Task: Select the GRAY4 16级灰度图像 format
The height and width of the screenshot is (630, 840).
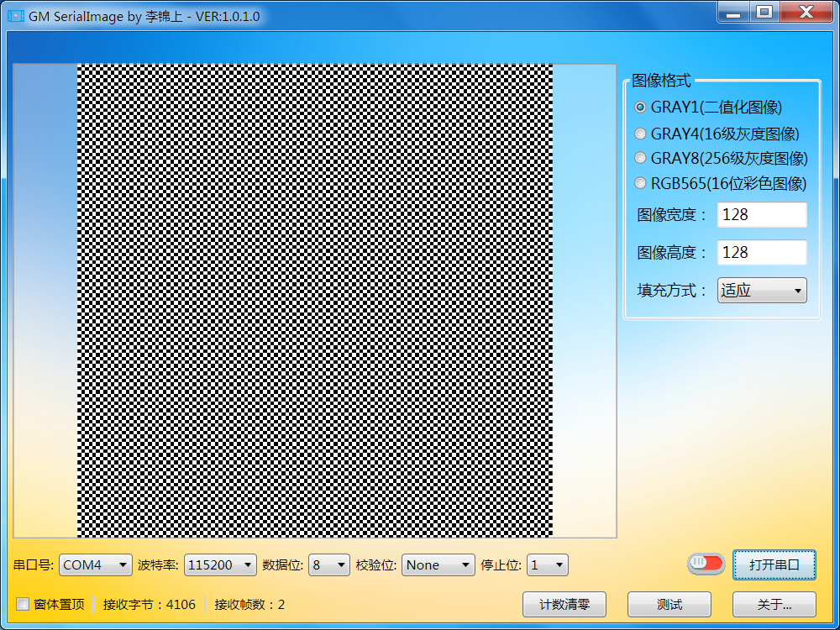Action: [640, 133]
